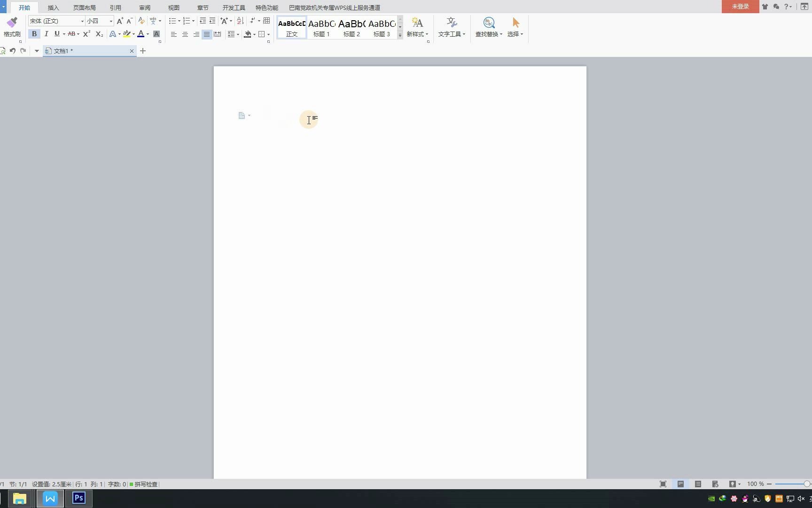Click the Format Painter (格式刷) brush
This screenshot has height=508, width=812.
point(12,27)
